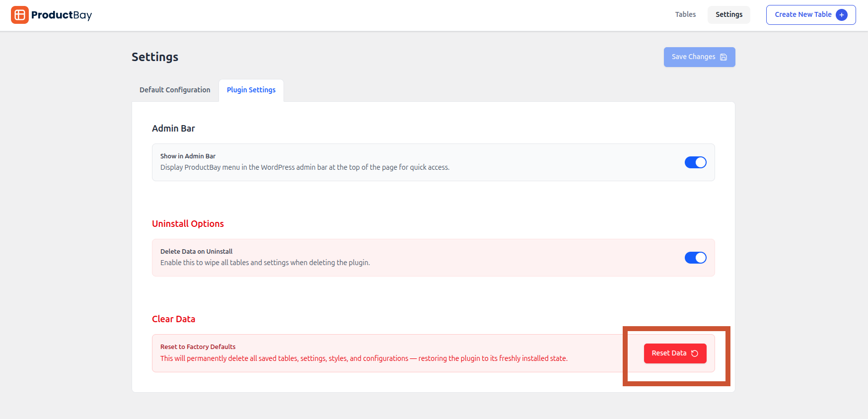Click the Clear Data section heading

(173, 319)
